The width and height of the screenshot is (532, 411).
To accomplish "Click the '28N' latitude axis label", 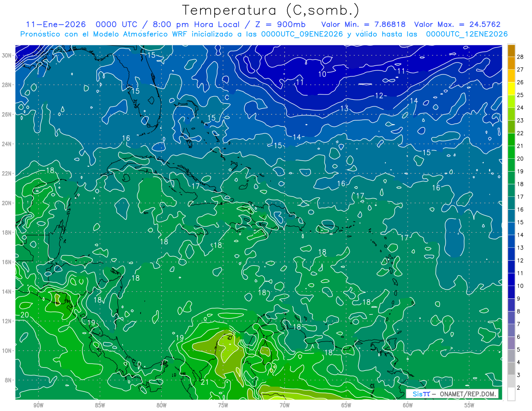I will coord(8,85).
